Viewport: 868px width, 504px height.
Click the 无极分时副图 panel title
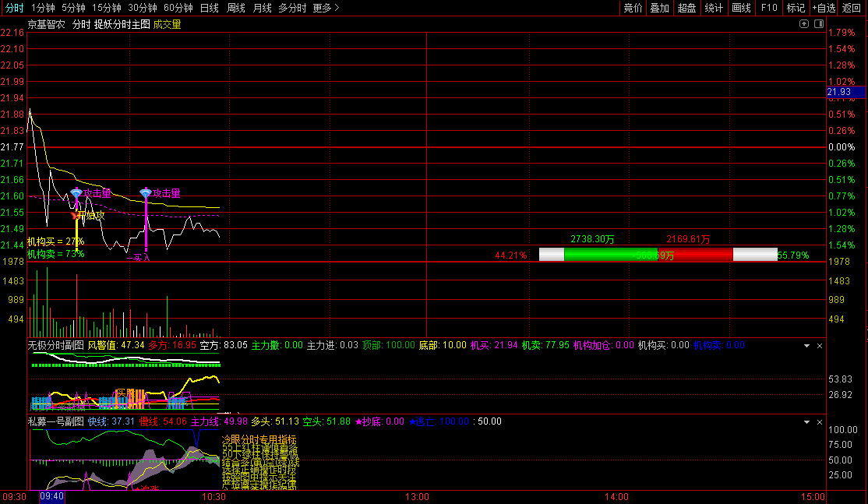(x=56, y=345)
